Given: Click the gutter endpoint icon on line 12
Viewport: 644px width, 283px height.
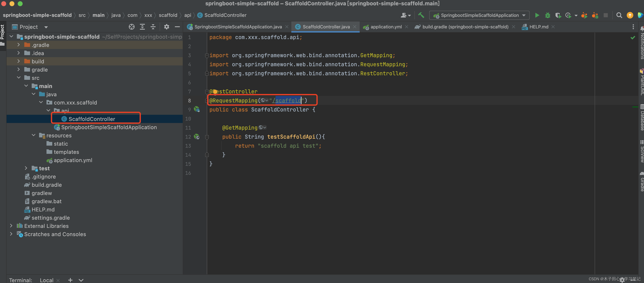Looking at the screenshot, I should pyautogui.click(x=197, y=137).
